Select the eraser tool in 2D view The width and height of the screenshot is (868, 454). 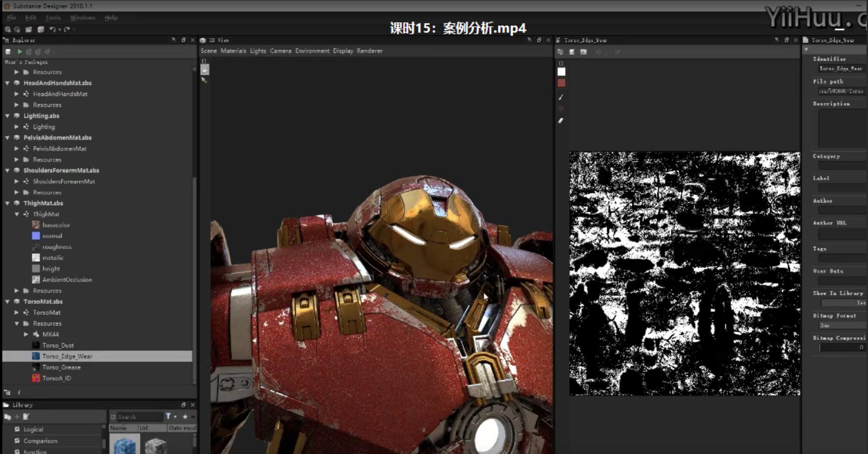561,120
